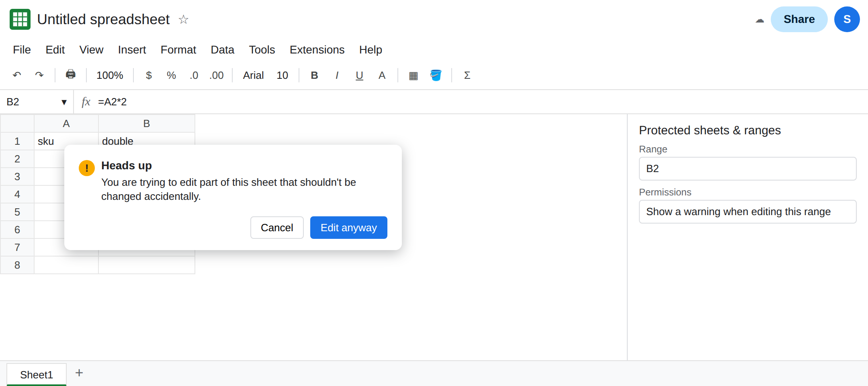The width and height of the screenshot is (868, 386).
Task: Open the Permissions warning dropdown
Action: 747,211
